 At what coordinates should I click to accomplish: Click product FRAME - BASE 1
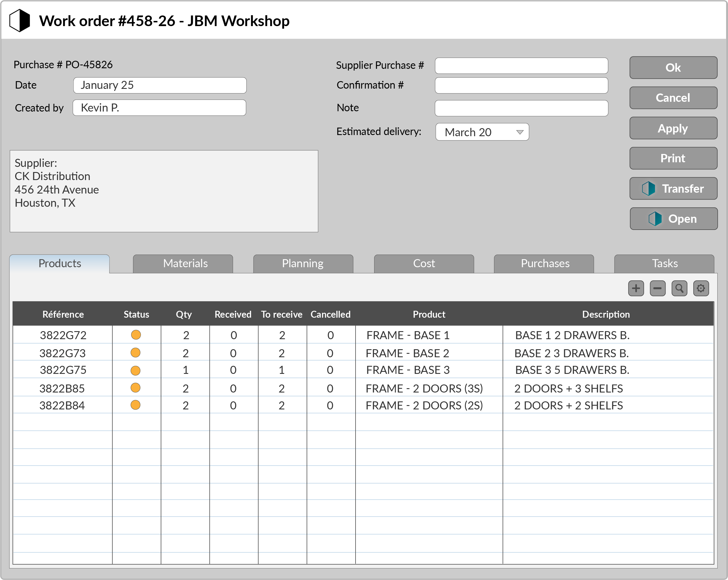(x=408, y=335)
